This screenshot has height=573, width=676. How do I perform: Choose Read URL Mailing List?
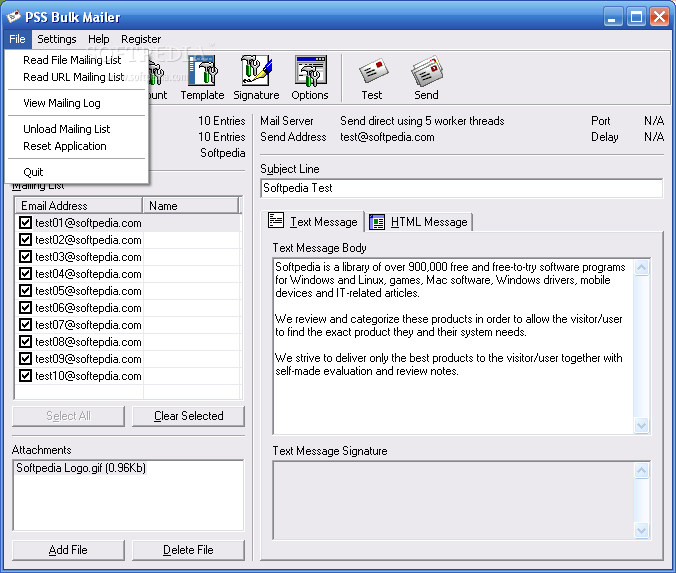pyautogui.click(x=77, y=77)
